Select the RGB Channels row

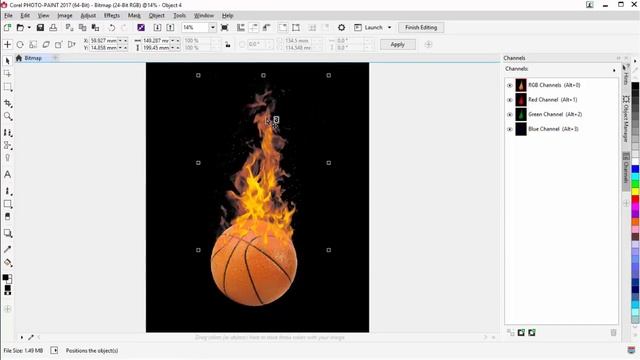click(561, 85)
